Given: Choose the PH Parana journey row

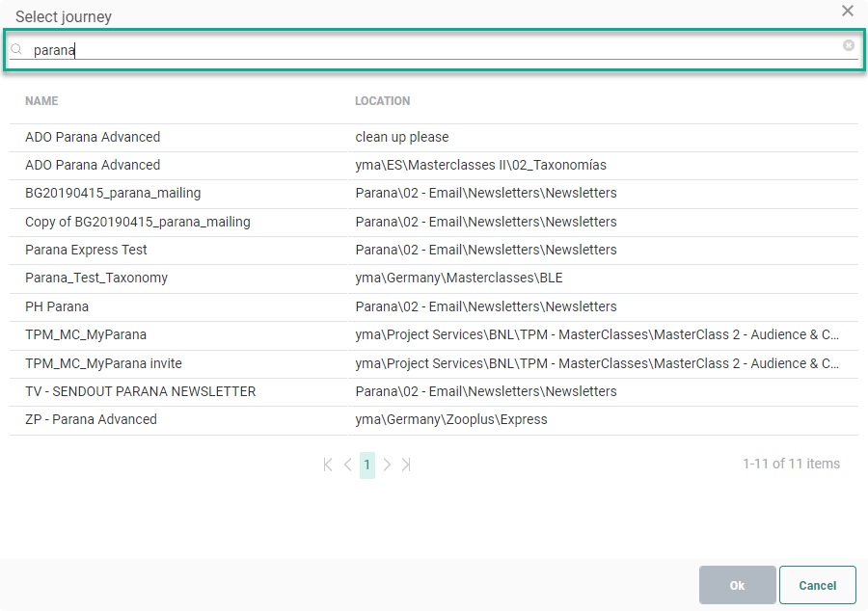Looking at the screenshot, I should [57, 306].
